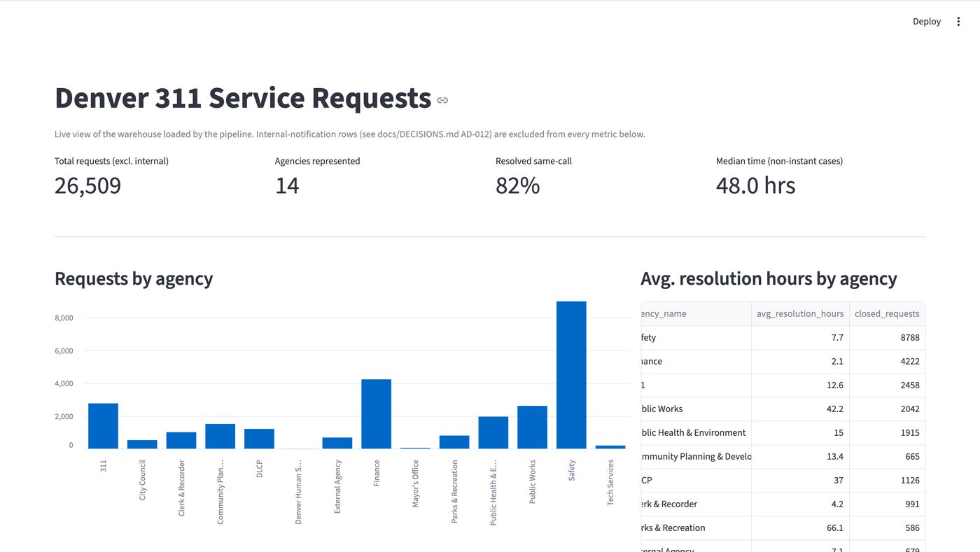This screenshot has width=980, height=552.
Task: Click the Public Health bar in chart
Action: point(493,432)
